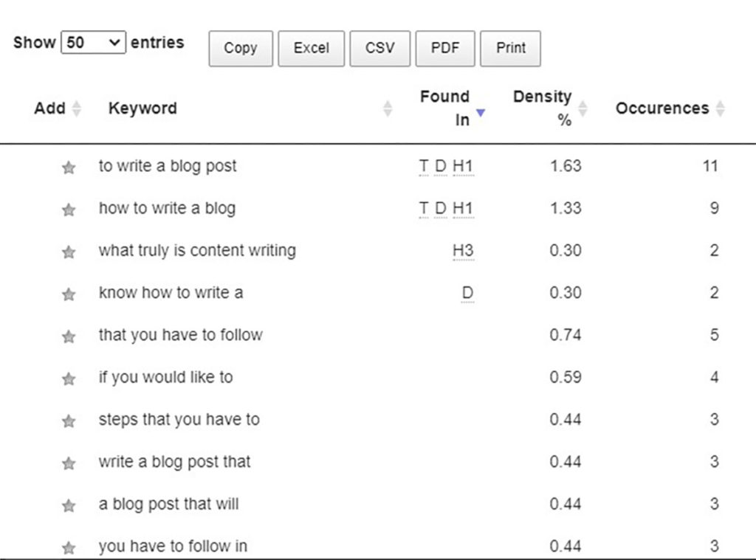Star the 'how to write a blog' keyword
This screenshot has height=560, width=756.
click(69, 210)
